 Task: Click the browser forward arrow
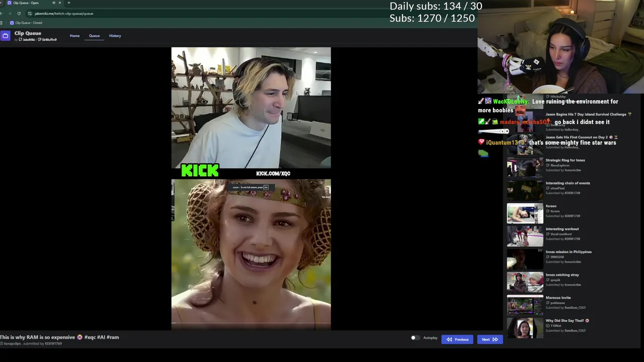click(10, 14)
